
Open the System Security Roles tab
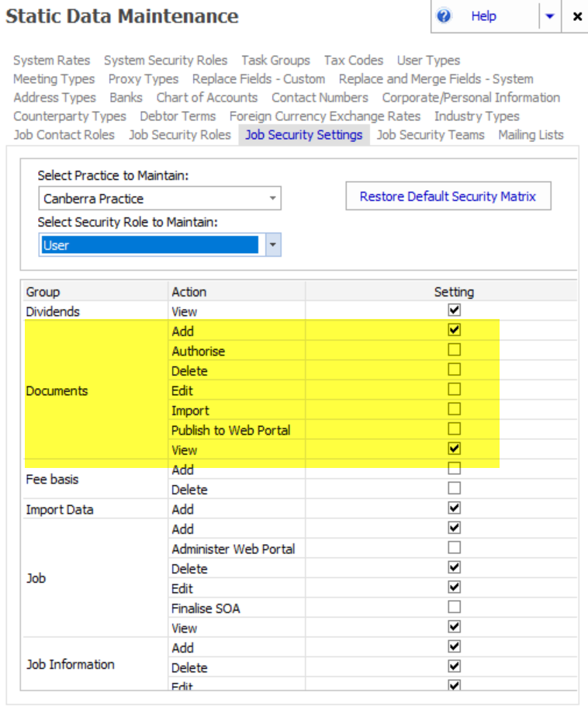[166, 61]
